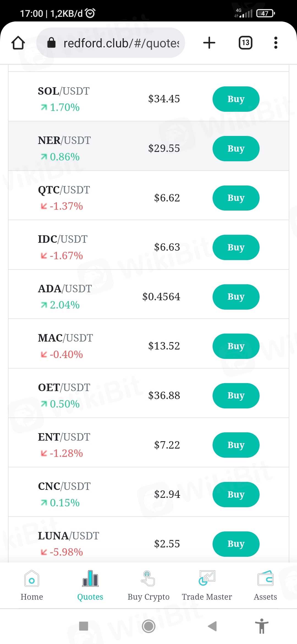This screenshot has height=644, width=297.
Task: Tap the Android back navigation button
Action: pyautogui.click(x=212, y=626)
